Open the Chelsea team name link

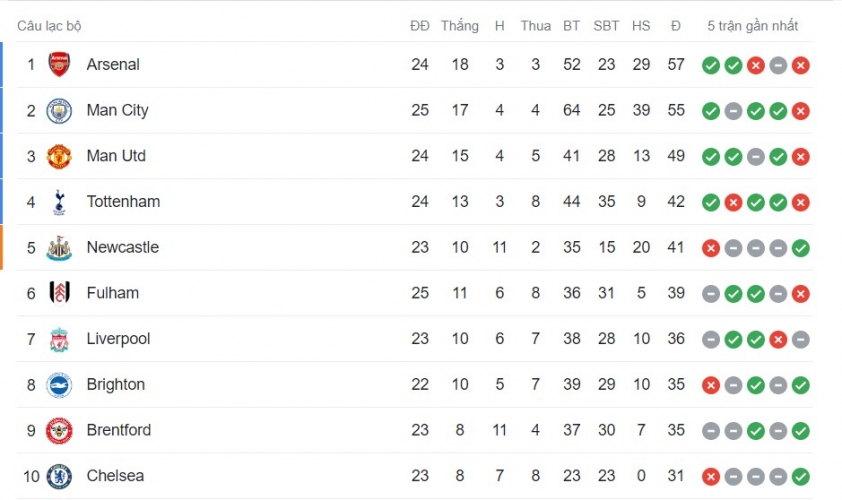[115, 476]
